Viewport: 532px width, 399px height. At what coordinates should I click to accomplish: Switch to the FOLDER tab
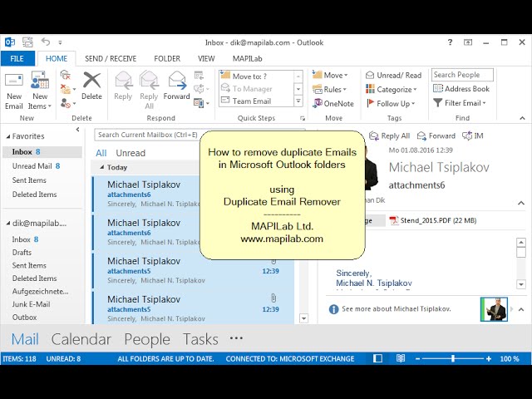tap(167, 58)
